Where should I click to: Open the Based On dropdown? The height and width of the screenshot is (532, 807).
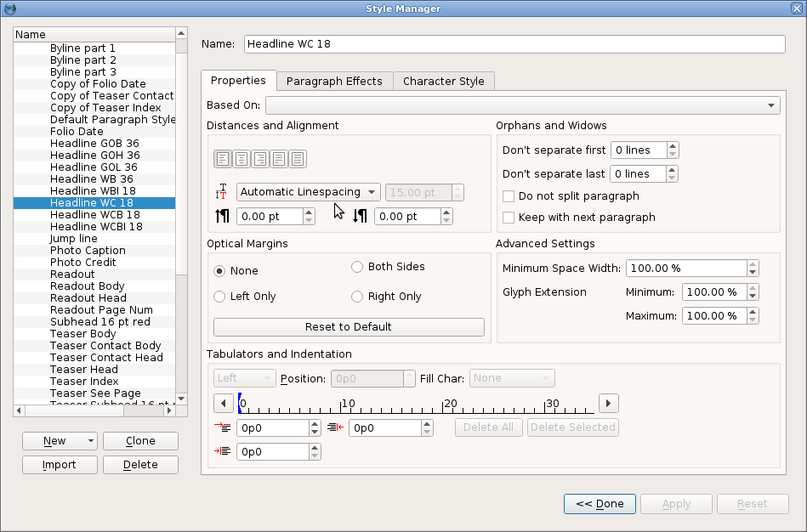(x=522, y=105)
